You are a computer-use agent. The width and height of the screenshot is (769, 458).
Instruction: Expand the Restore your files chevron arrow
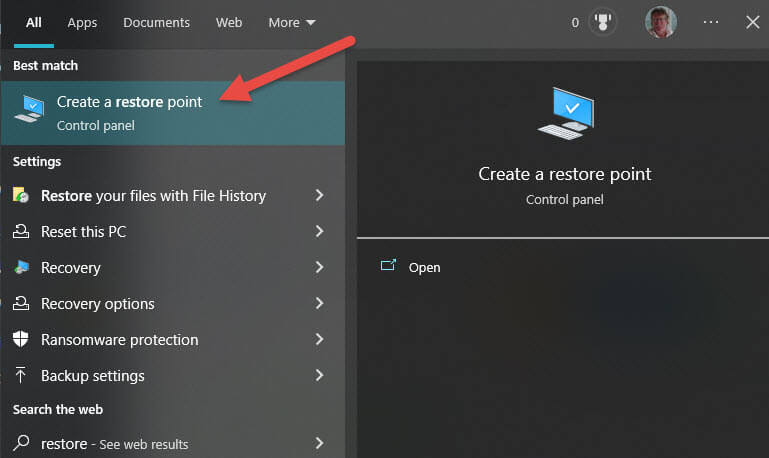click(319, 195)
